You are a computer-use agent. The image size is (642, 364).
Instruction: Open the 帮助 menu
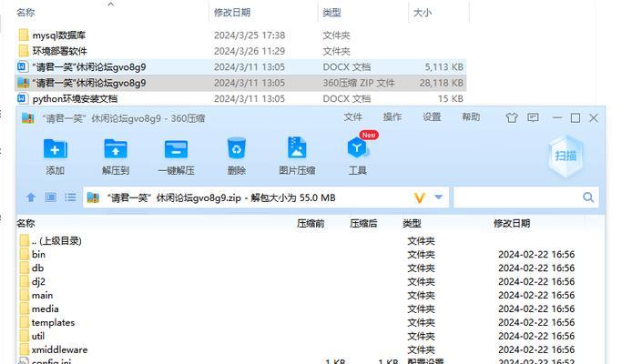pos(471,117)
